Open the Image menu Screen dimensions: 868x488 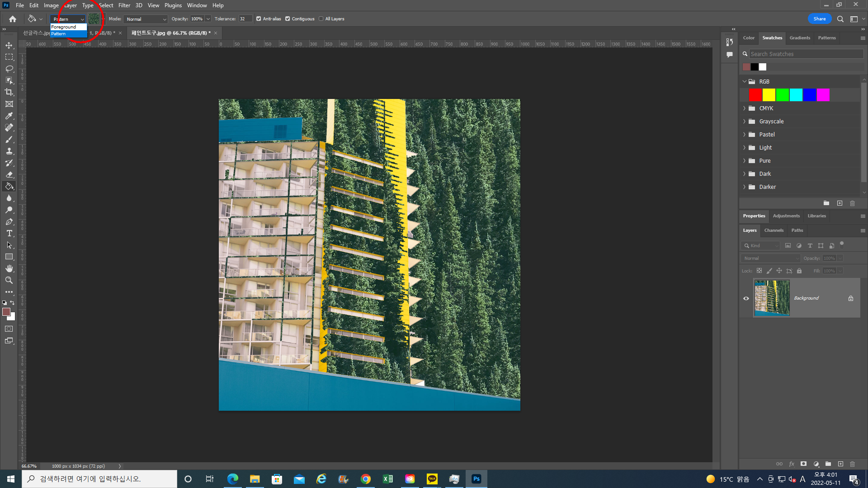[x=51, y=5]
